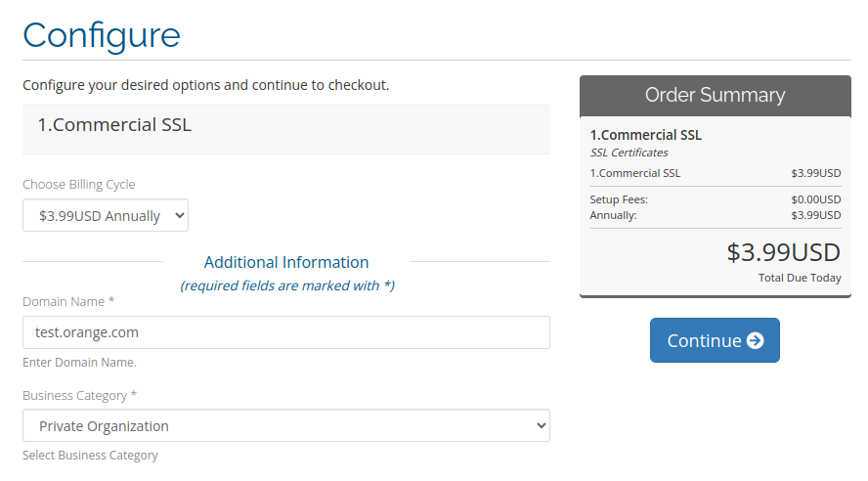The height and width of the screenshot is (481, 868).
Task: Click the billing cycle dropdown chevron arrow
Action: point(179,215)
